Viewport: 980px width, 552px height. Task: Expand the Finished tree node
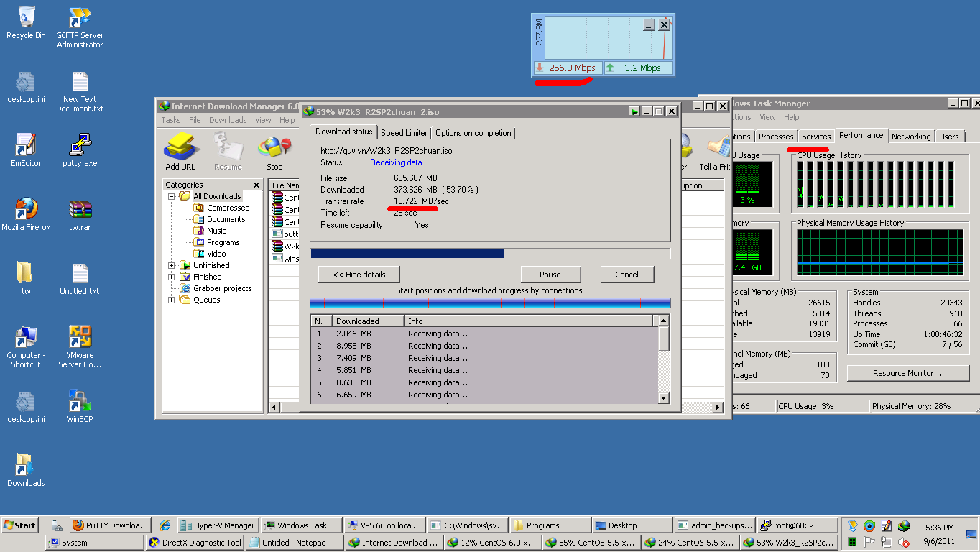pos(172,277)
